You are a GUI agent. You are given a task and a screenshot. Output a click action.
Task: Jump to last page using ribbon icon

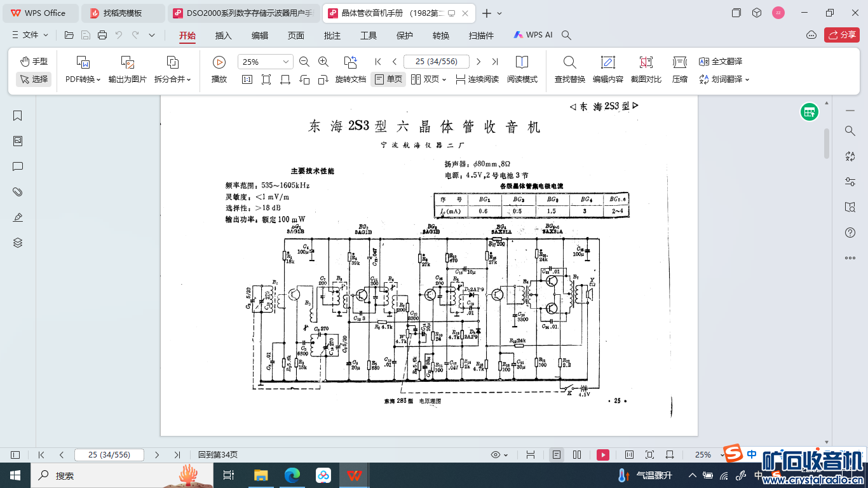point(495,62)
